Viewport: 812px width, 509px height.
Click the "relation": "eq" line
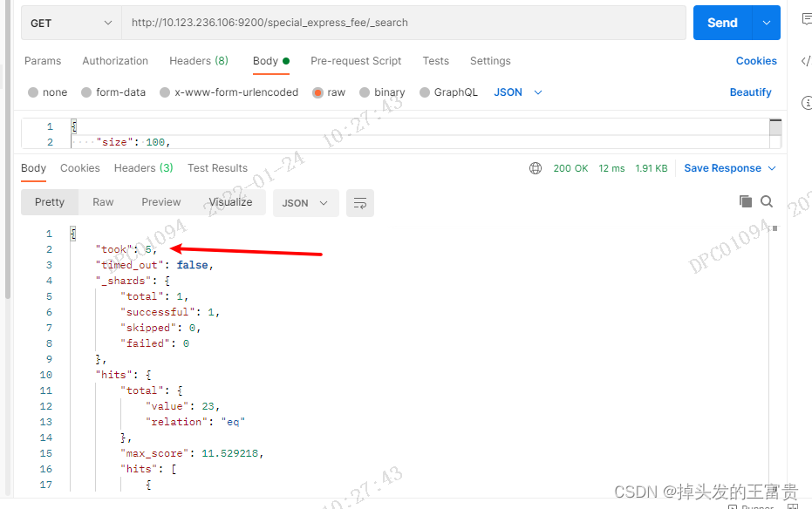[195, 422]
